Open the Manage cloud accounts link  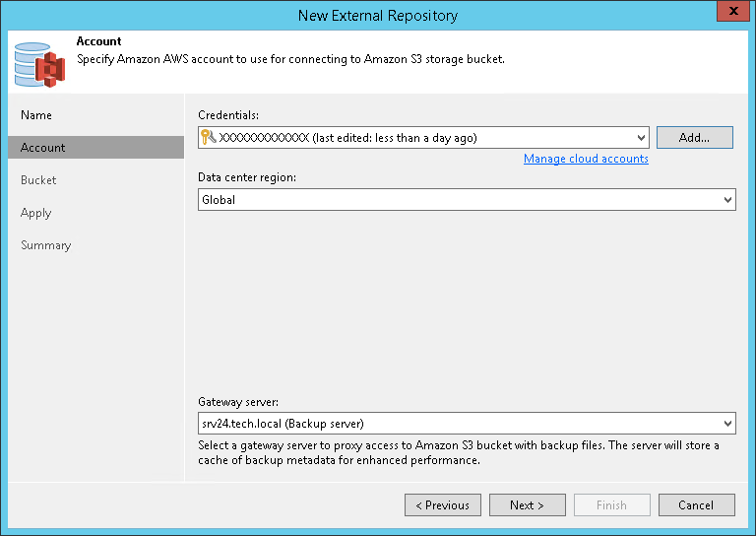point(586,159)
